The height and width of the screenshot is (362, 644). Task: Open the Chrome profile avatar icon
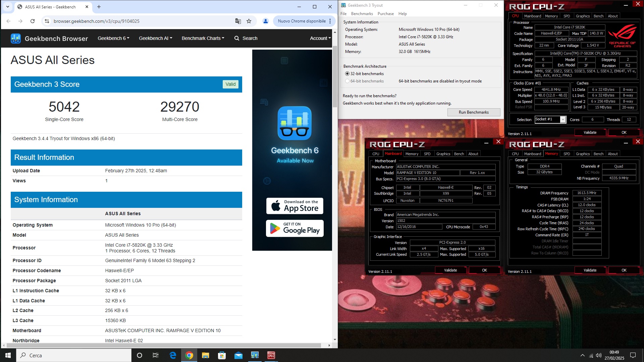265,21
